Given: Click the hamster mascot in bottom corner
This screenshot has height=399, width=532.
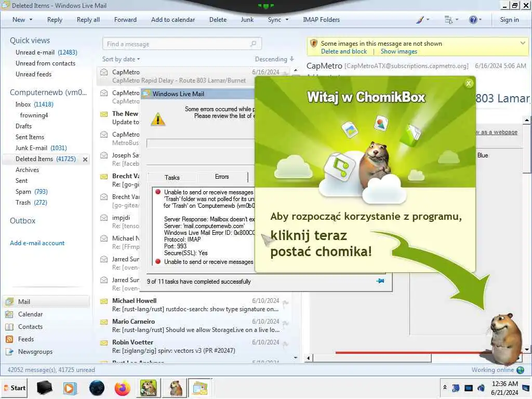Looking at the screenshot, I should click(504, 339).
